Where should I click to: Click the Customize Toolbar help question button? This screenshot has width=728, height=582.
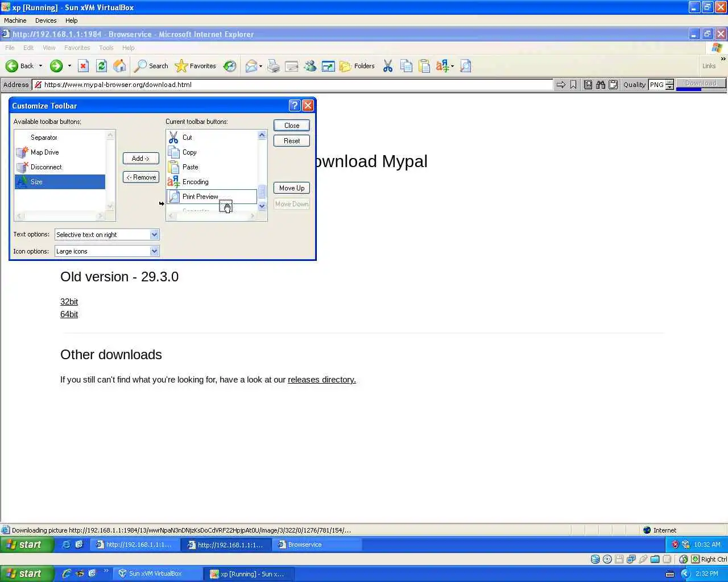295,106
